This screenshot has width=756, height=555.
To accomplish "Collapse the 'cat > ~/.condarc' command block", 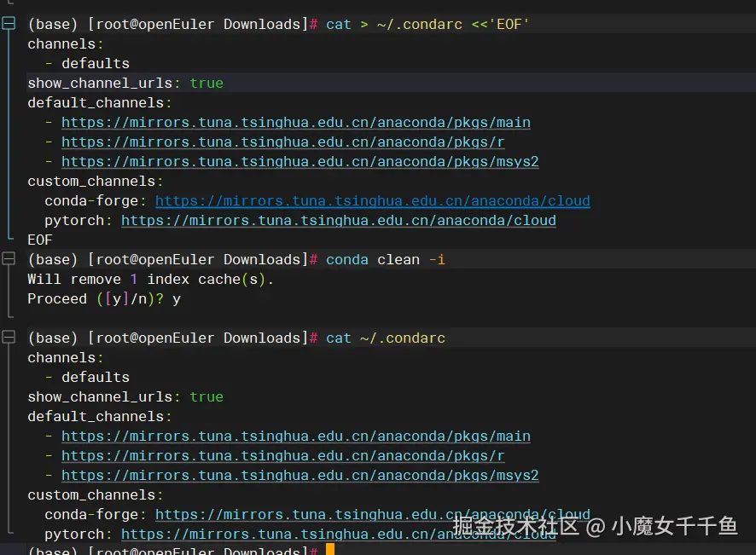I will (x=9, y=23).
